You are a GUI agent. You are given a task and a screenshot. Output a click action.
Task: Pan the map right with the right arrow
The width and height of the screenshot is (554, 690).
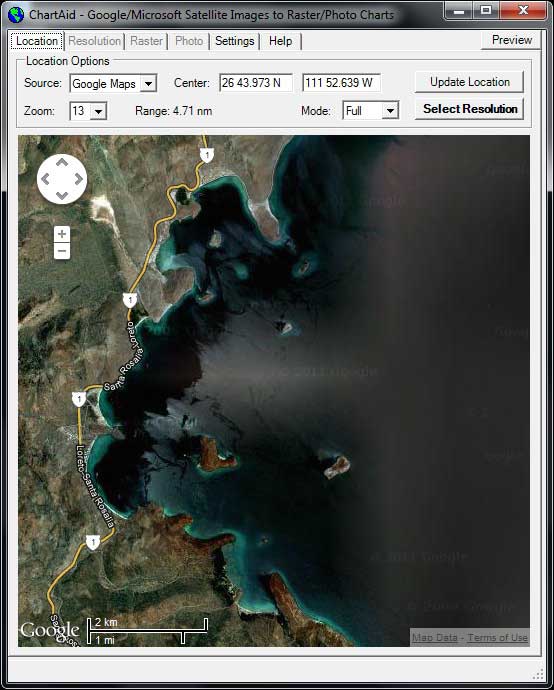79,179
